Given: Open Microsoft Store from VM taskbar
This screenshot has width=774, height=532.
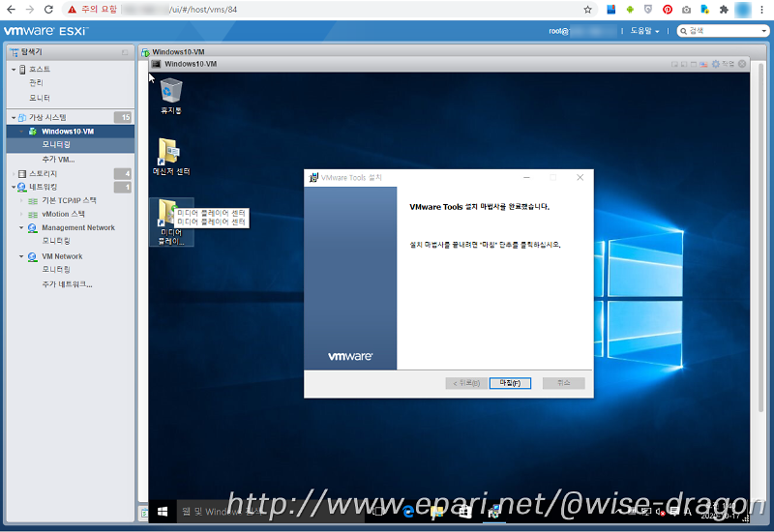Looking at the screenshot, I should [464, 512].
